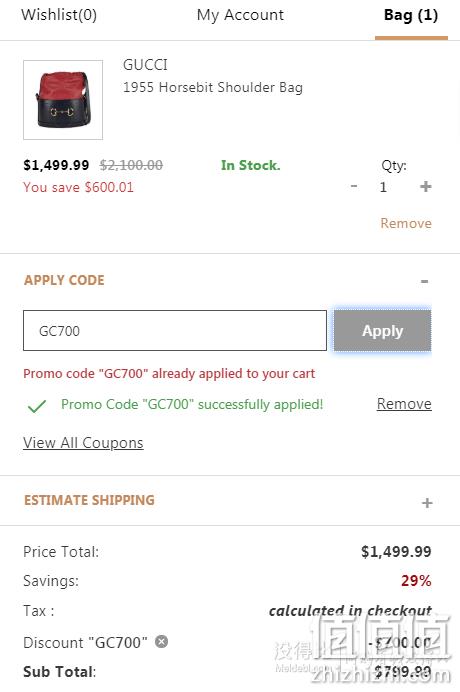This screenshot has height=692, width=460.
Task: Collapse the Apply Code section
Action: click(424, 281)
